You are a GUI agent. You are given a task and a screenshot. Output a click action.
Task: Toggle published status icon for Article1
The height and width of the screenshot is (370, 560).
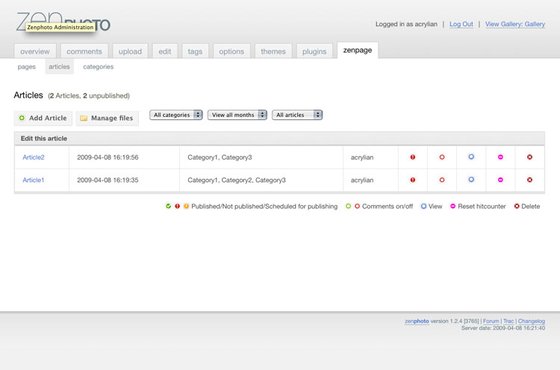[412, 180]
